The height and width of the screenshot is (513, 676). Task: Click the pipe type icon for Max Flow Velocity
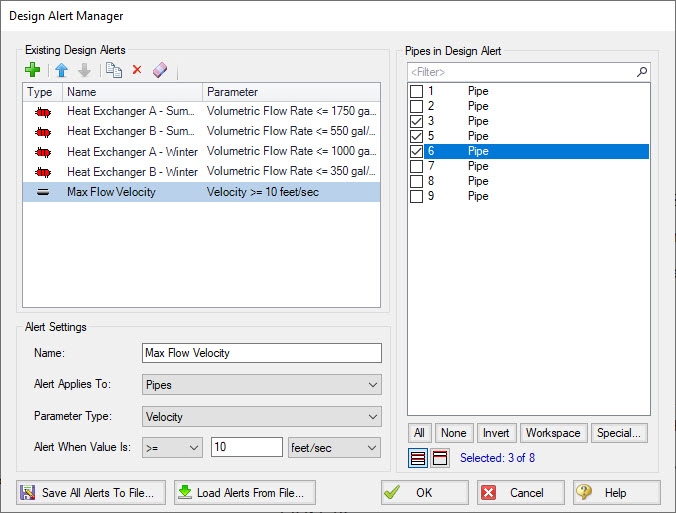[x=43, y=192]
